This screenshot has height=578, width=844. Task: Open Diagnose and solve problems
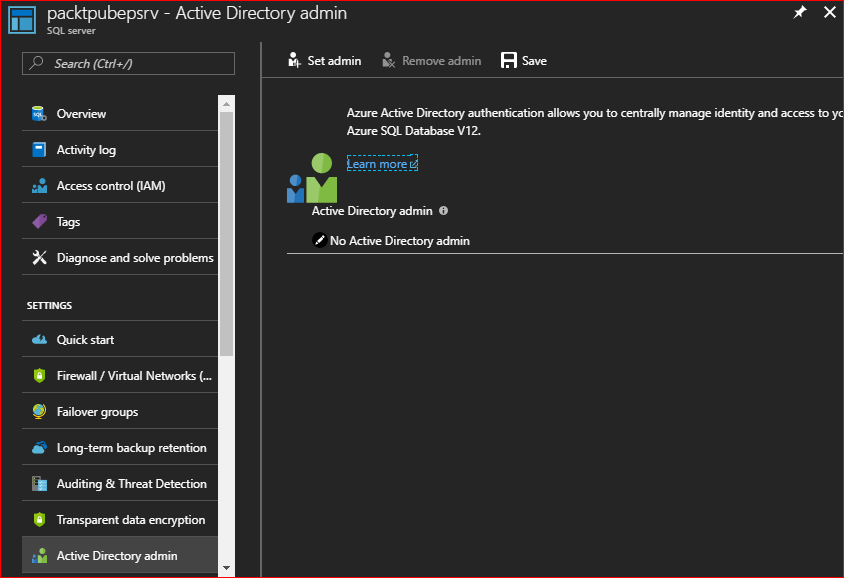120,258
